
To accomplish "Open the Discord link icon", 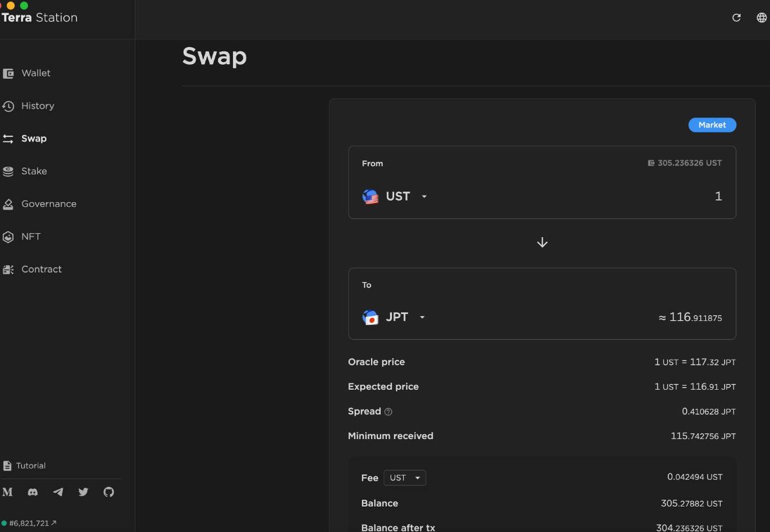I will click(x=33, y=492).
